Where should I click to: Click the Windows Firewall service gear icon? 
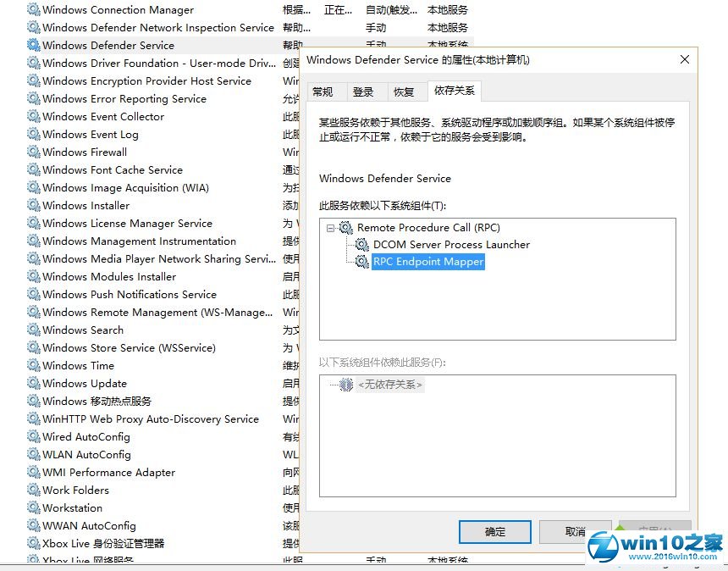coord(33,152)
